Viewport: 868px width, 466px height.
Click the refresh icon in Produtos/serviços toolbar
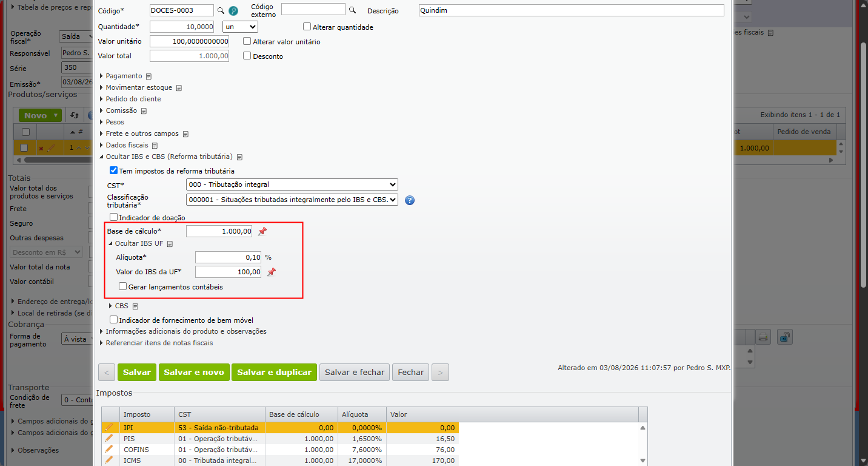(x=75, y=115)
